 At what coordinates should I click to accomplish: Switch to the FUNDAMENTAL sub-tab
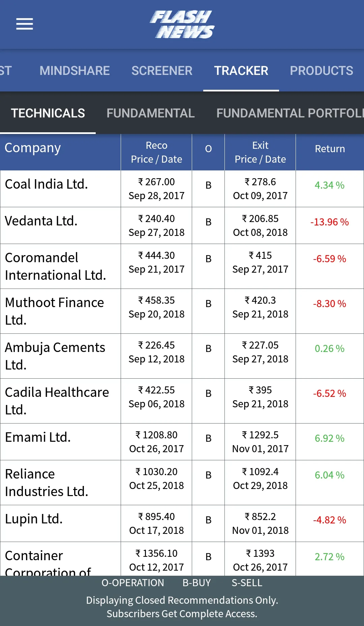[151, 113]
